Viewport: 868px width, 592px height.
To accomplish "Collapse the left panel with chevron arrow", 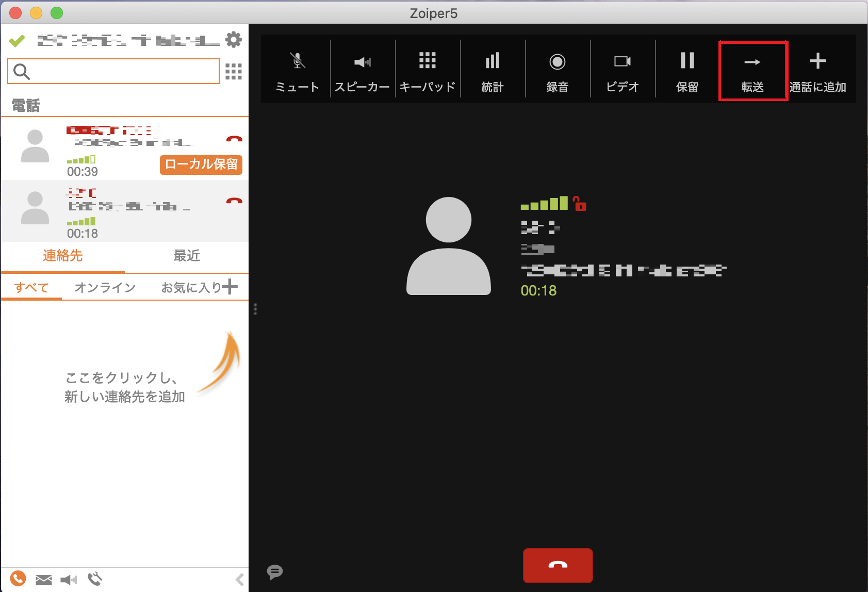I will pyautogui.click(x=240, y=580).
